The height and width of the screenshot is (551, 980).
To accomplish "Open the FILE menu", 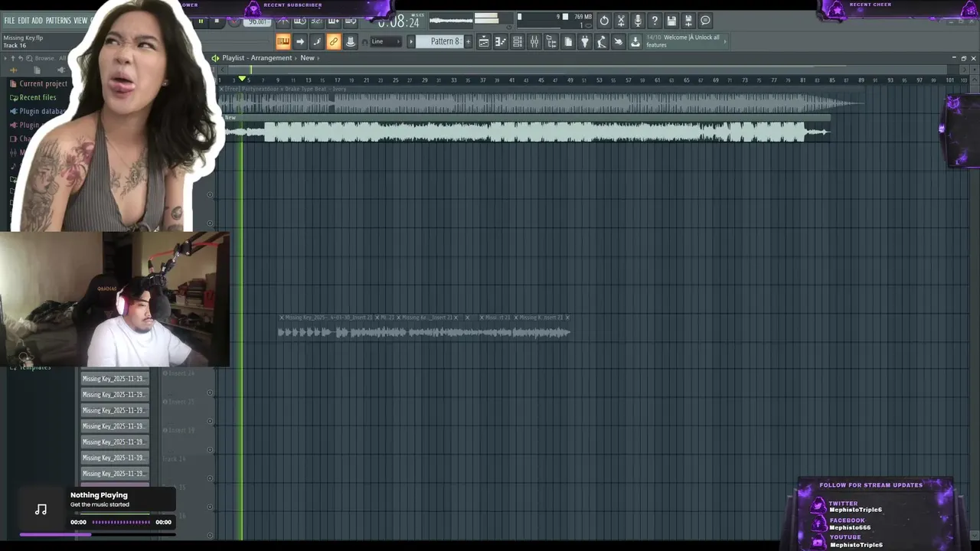I will (x=10, y=21).
